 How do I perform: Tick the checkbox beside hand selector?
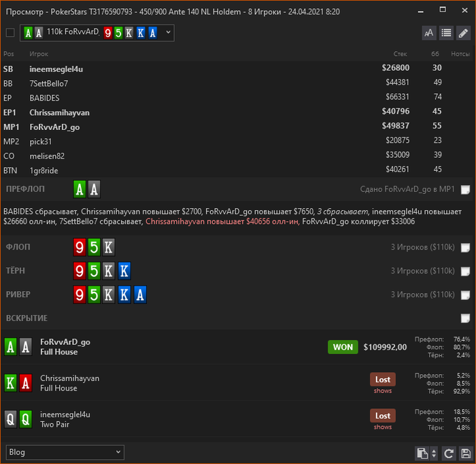pos(10,33)
